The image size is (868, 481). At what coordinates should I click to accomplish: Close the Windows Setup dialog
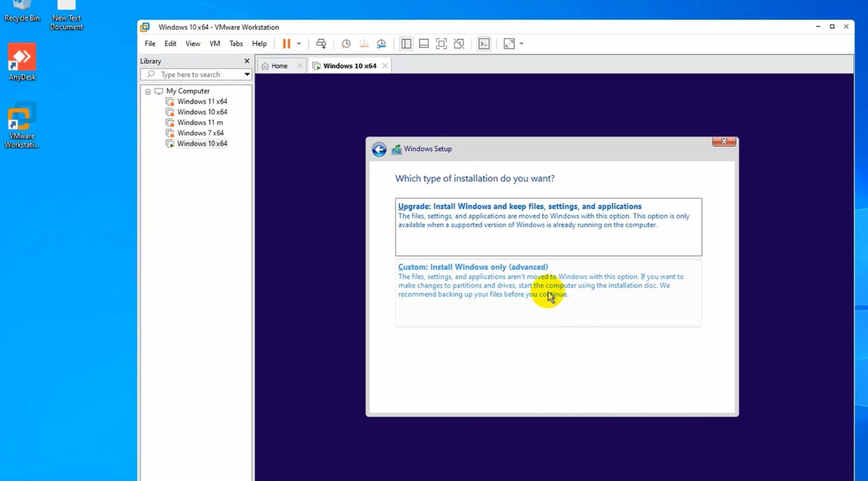(x=724, y=142)
